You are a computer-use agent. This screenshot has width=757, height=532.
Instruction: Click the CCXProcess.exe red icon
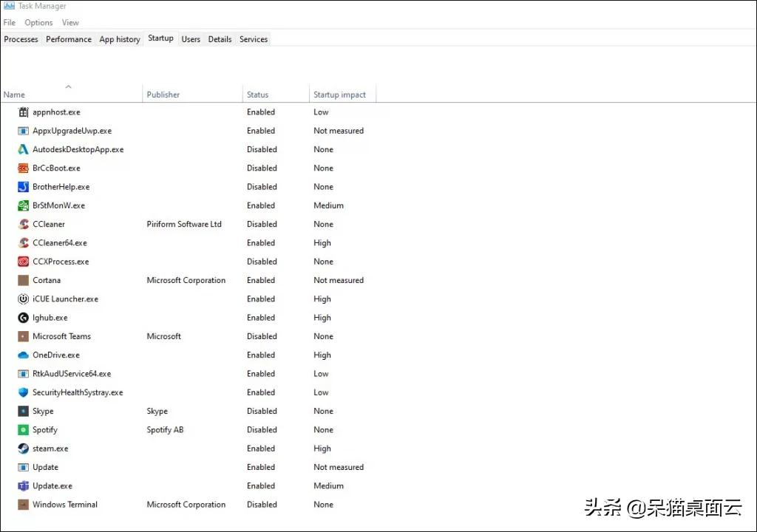23,262
